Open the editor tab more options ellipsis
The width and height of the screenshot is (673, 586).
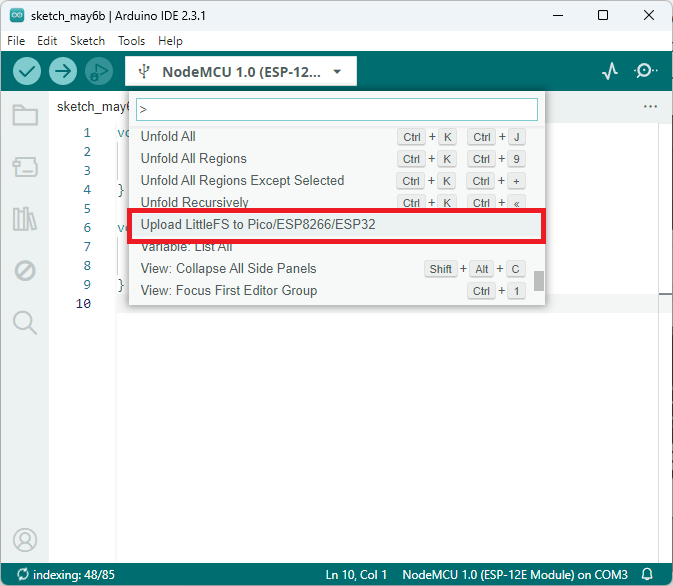(651, 107)
